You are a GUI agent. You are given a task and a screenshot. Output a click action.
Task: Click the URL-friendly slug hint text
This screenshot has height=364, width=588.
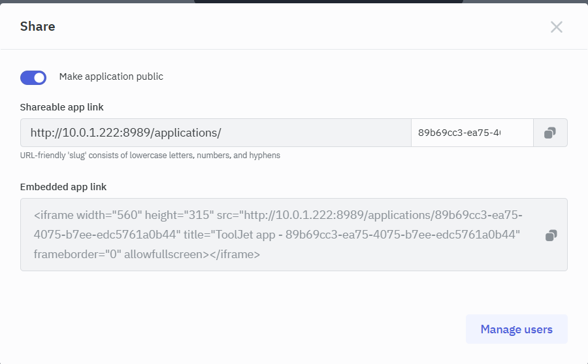[150, 156]
